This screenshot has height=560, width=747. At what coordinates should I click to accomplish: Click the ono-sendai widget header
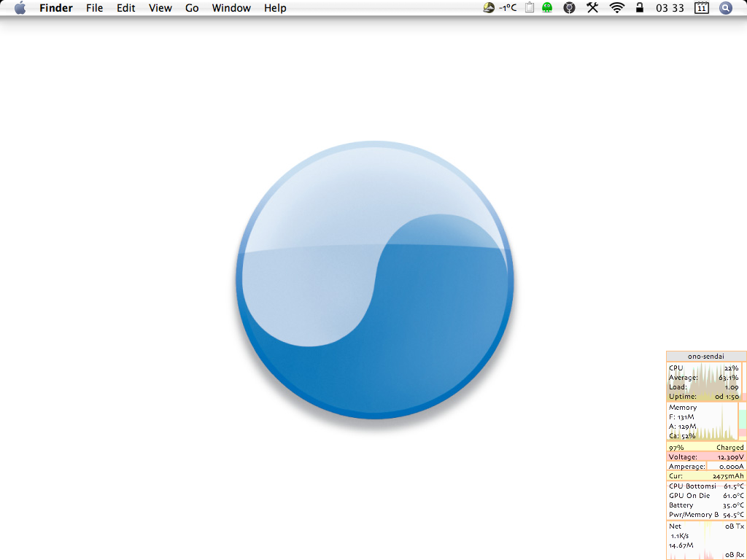click(x=706, y=356)
